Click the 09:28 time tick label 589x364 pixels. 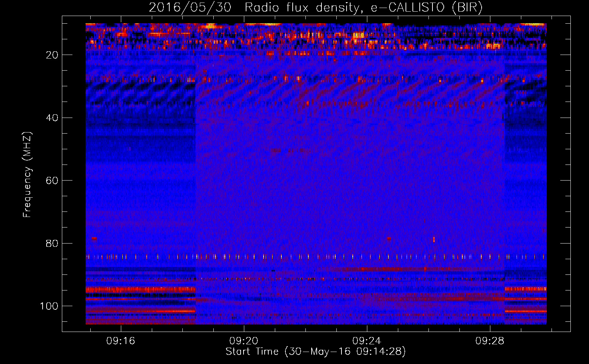pos(490,341)
